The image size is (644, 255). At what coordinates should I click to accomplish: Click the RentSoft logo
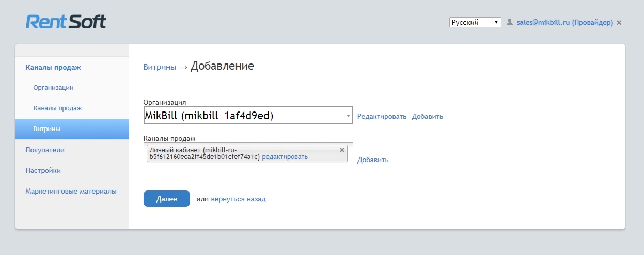(66, 22)
